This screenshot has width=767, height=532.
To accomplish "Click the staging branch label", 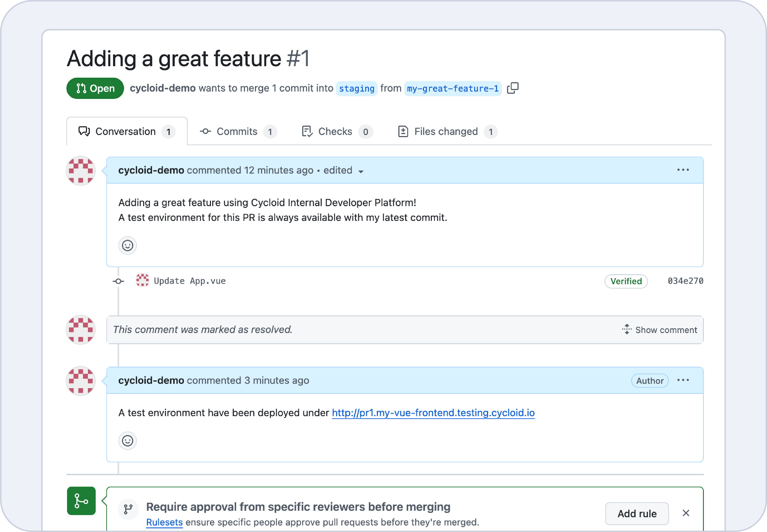I will (x=357, y=89).
